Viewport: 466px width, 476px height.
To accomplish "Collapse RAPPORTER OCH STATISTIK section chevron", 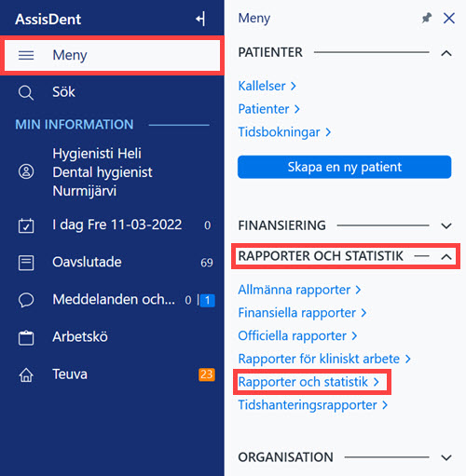I will (446, 257).
